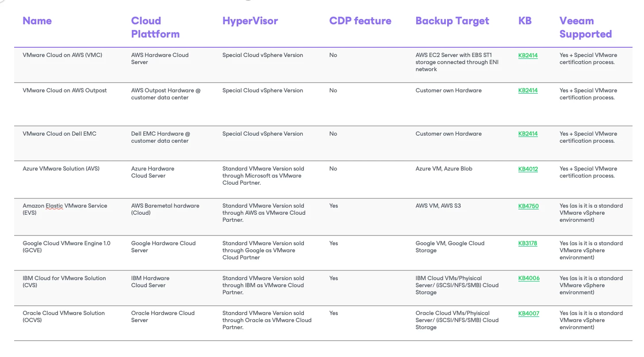Click the Veeam Supported column header
The height and width of the screenshot is (357, 644).
click(x=585, y=27)
